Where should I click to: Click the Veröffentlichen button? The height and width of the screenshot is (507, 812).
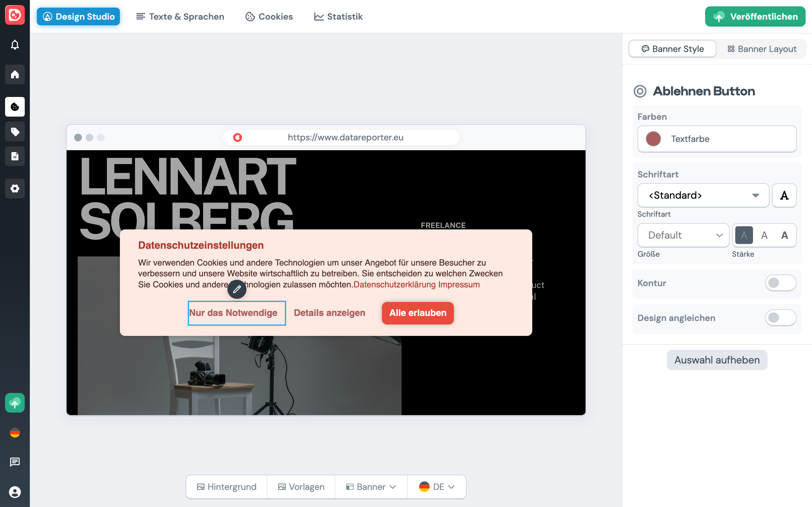pyautogui.click(x=755, y=16)
